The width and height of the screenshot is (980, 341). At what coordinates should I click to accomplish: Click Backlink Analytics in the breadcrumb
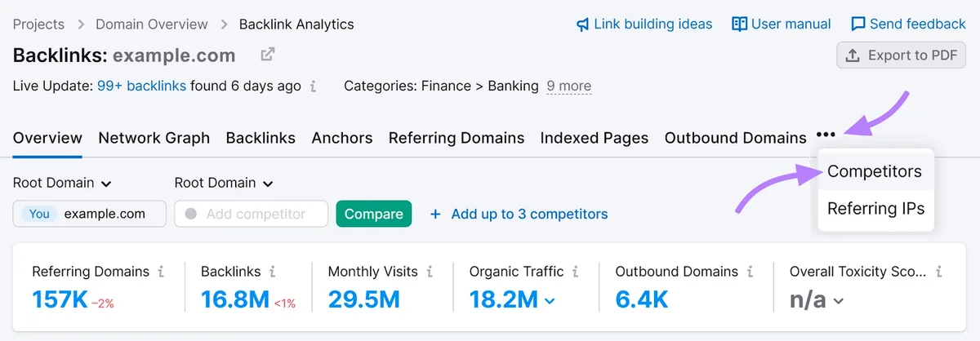click(296, 24)
